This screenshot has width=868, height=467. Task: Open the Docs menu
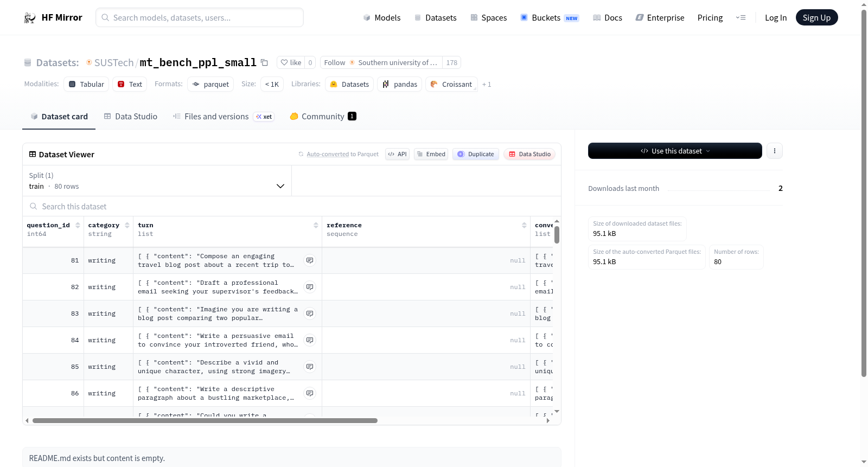click(607, 18)
